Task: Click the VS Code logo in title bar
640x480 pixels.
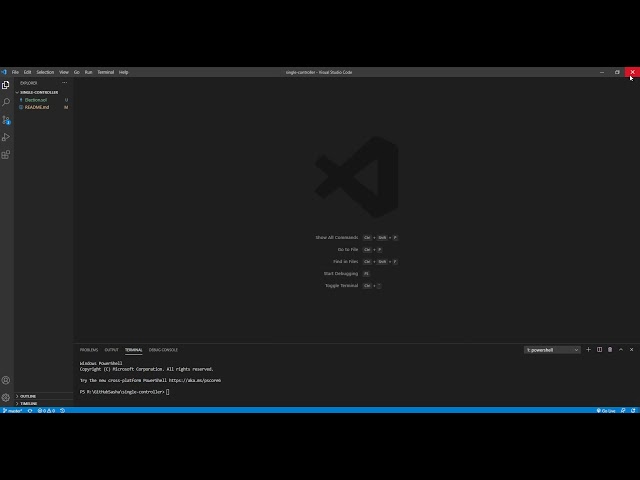Action: [4, 72]
